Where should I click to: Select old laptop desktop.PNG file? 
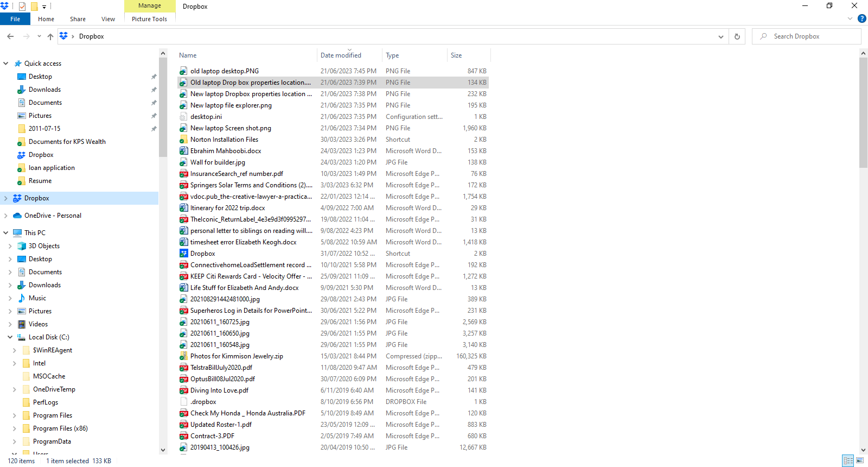pyautogui.click(x=225, y=71)
